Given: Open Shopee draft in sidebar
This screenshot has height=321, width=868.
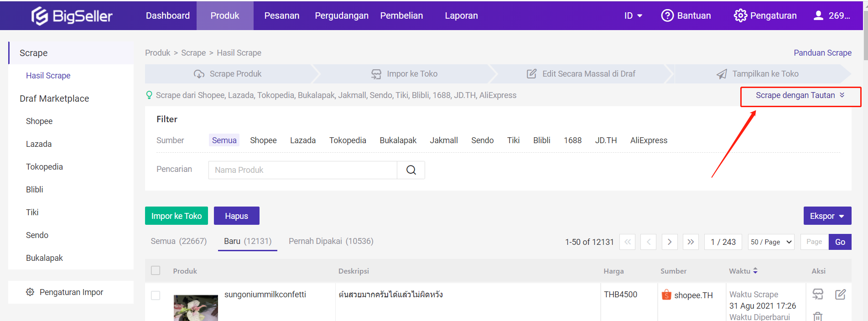Looking at the screenshot, I should point(39,121).
